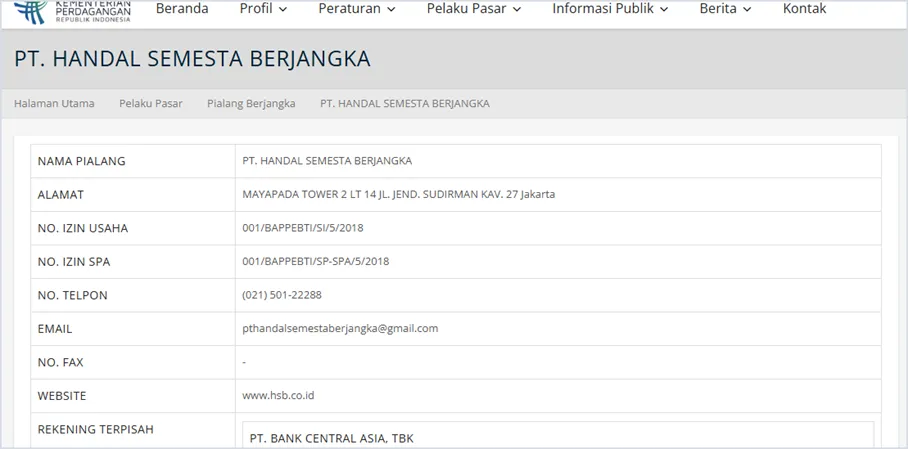Click the pthandalsemestaberjangka@gmail.com email address

coord(340,328)
